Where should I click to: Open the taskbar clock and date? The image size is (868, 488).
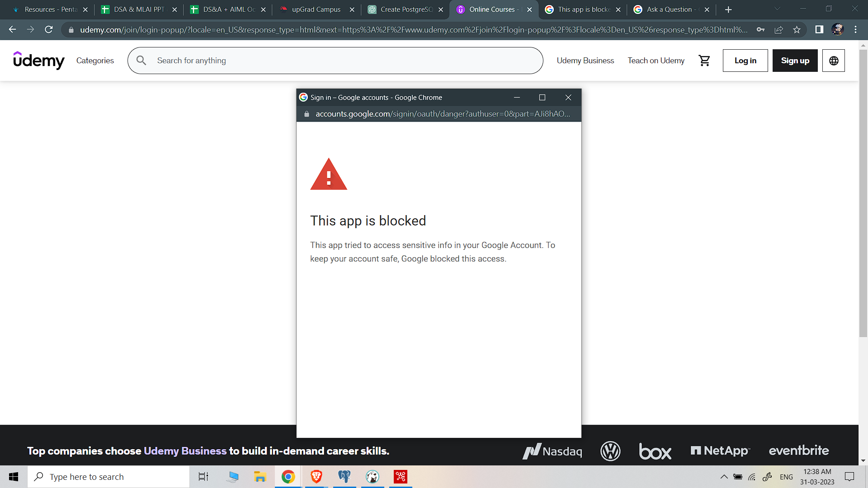(817, 477)
